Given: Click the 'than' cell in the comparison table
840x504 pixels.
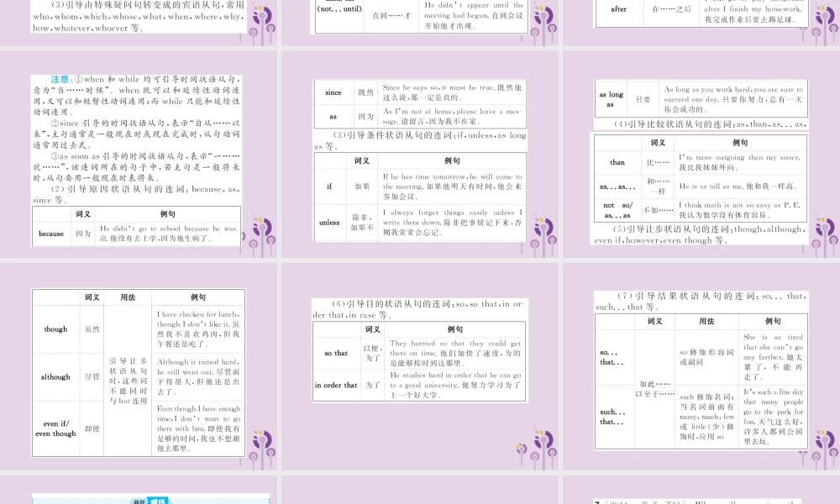Looking at the screenshot, I should pos(617,162).
